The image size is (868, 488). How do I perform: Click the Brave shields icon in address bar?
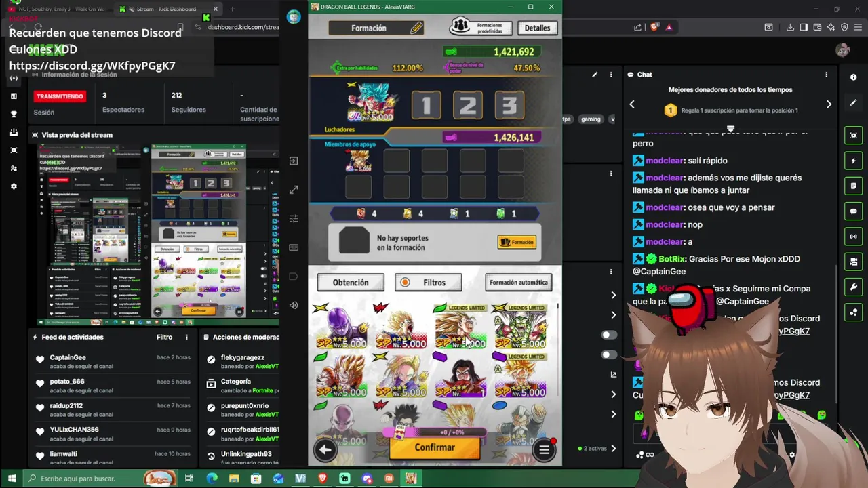654,27
